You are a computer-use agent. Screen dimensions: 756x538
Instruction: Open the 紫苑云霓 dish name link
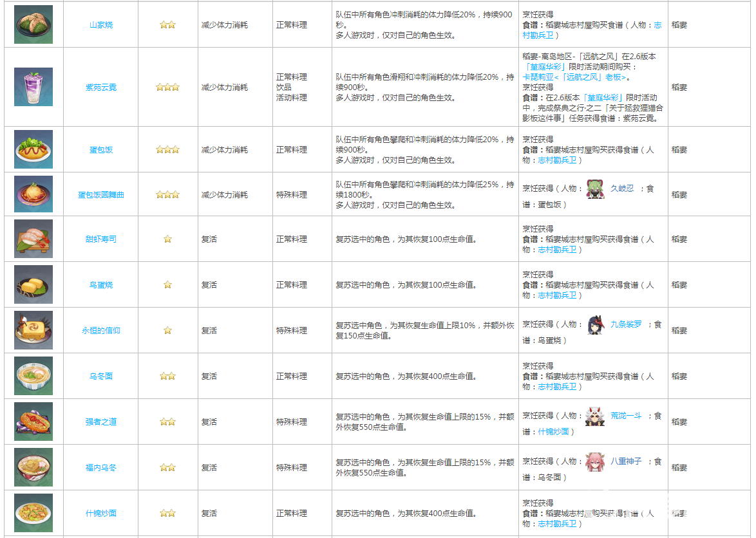(101, 88)
